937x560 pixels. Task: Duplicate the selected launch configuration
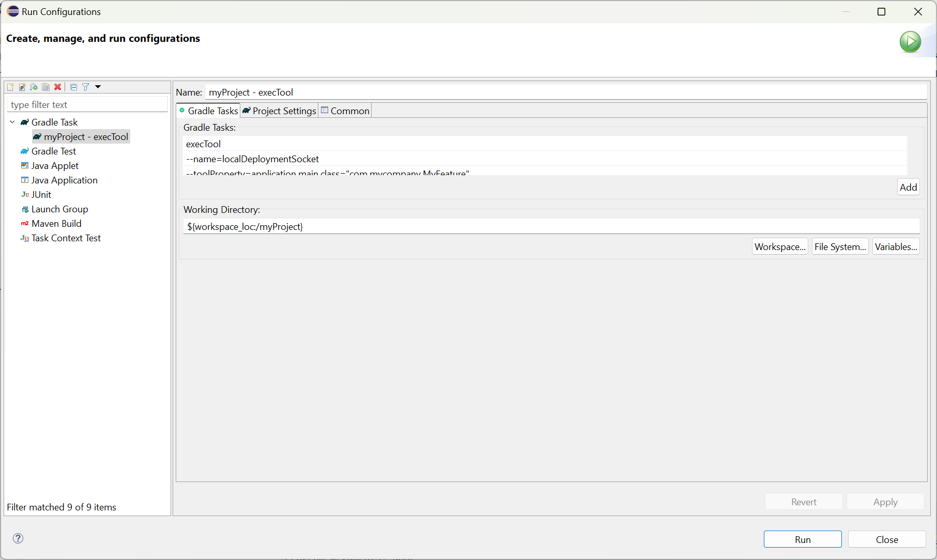tap(46, 87)
